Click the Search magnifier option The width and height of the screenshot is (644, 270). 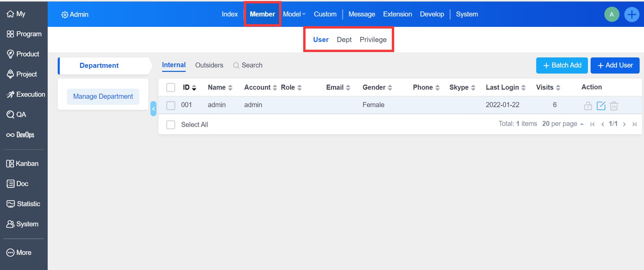pyautogui.click(x=248, y=65)
